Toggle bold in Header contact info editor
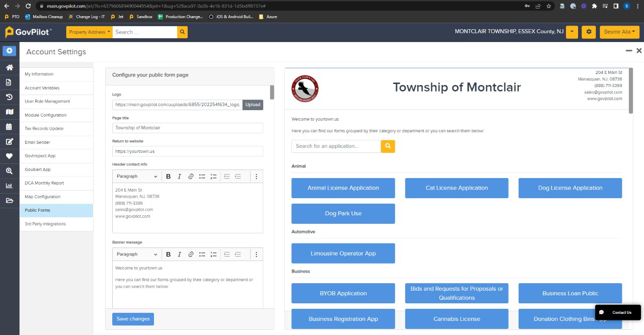 [169, 177]
